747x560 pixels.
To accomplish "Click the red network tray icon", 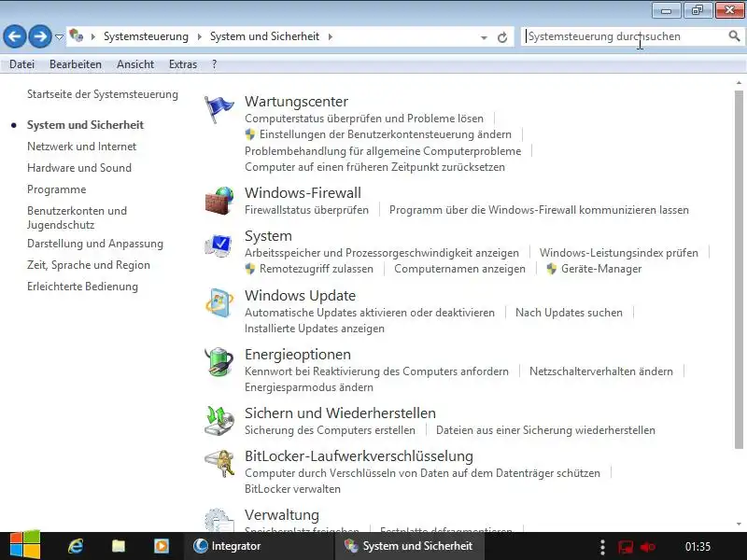I will (x=625, y=547).
